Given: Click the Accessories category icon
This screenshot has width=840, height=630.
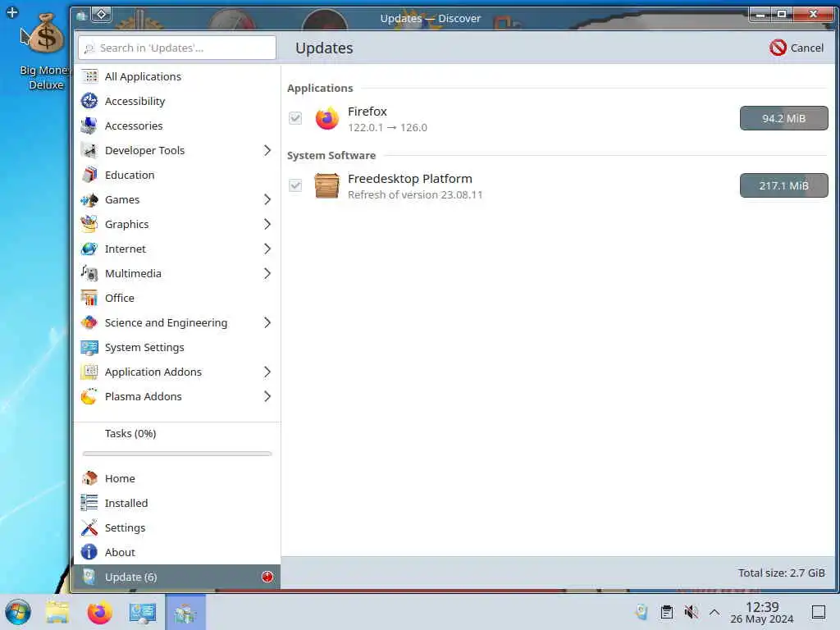Looking at the screenshot, I should (x=89, y=126).
